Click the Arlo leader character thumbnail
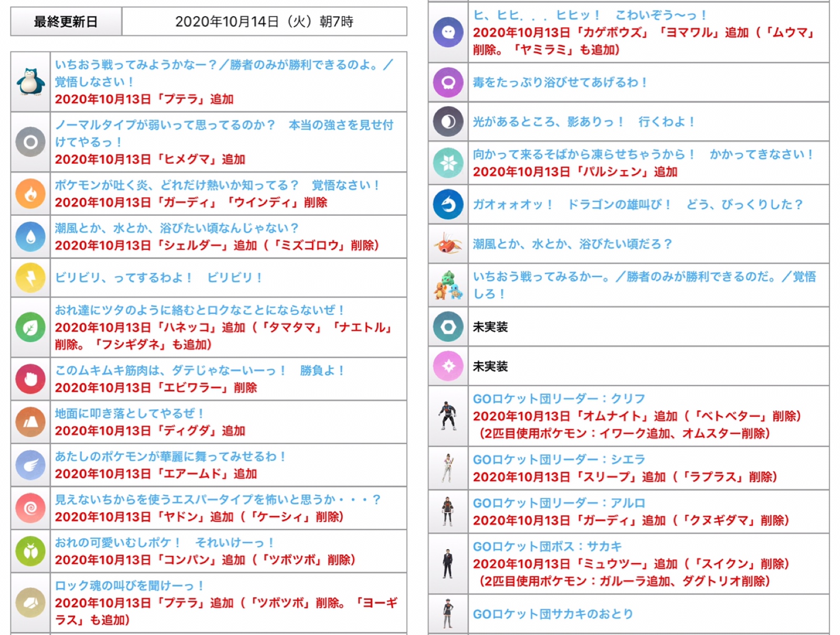 pyautogui.click(x=447, y=512)
